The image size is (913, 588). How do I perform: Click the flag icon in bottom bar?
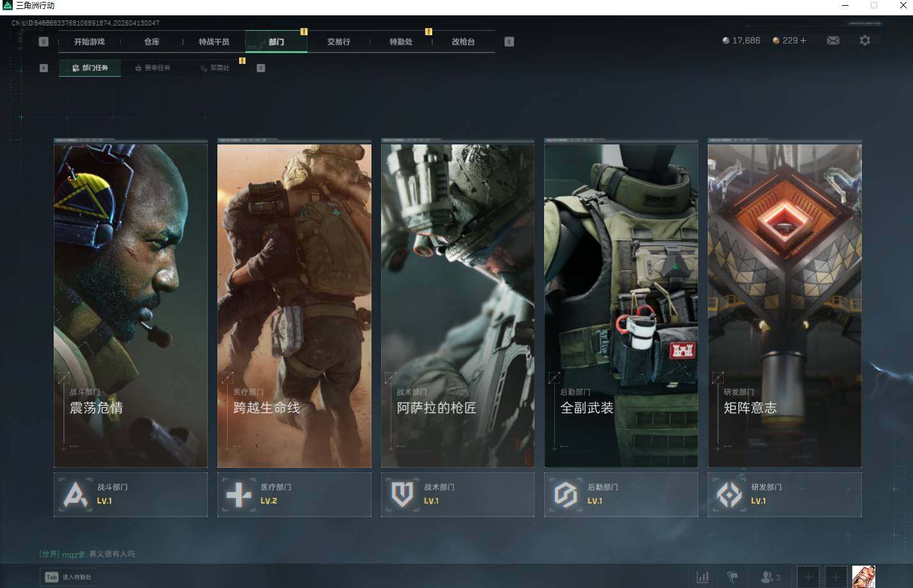(x=733, y=577)
